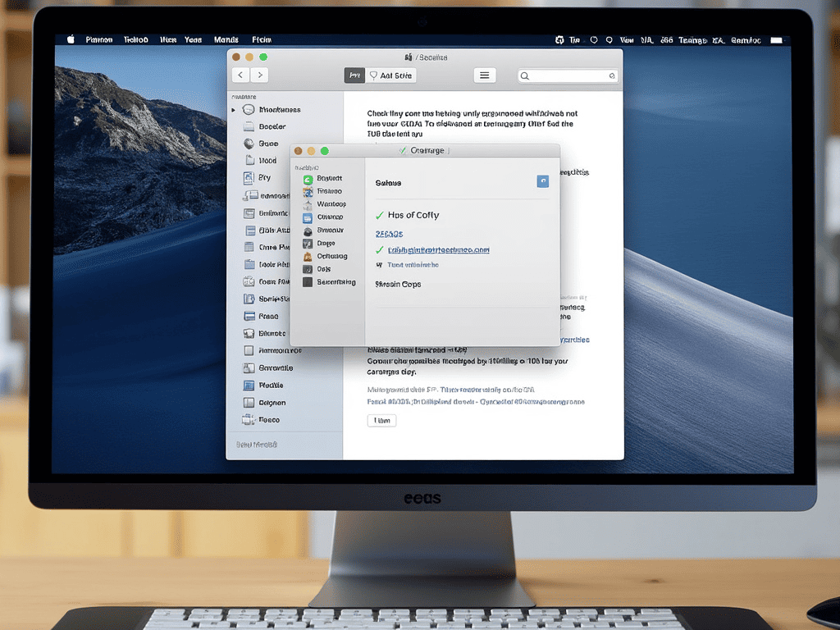Toggle the 'Hps of Coffy' checkmark
This screenshot has width=840, height=630.
point(379,215)
